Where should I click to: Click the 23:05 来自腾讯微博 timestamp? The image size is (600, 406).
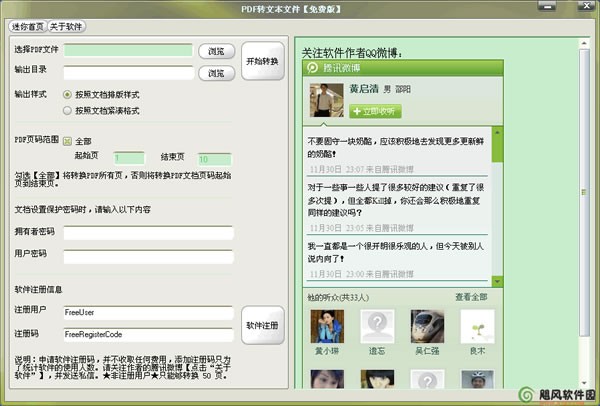click(x=362, y=228)
